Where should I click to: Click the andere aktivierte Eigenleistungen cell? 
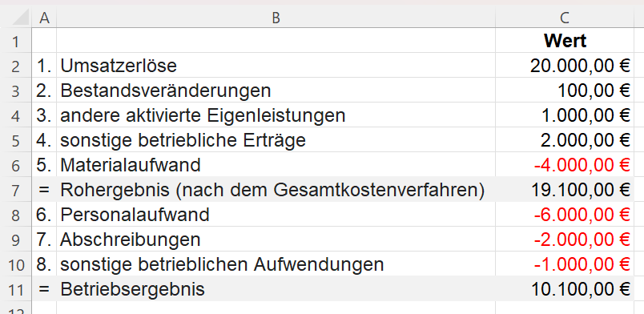point(276,115)
